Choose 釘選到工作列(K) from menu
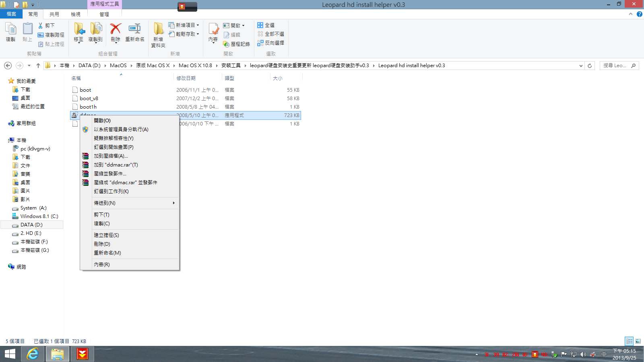The width and height of the screenshot is (644, 362). (x=130, y=191)
